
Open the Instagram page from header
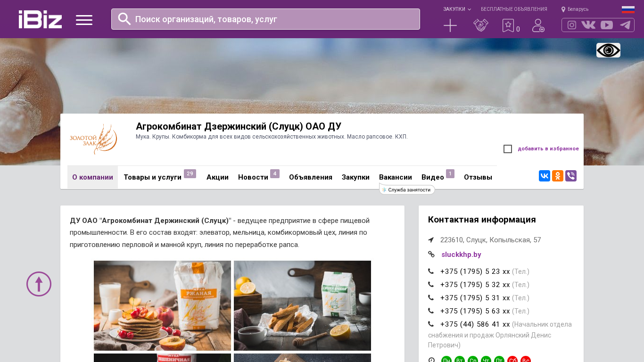click(x=572, y=25)
